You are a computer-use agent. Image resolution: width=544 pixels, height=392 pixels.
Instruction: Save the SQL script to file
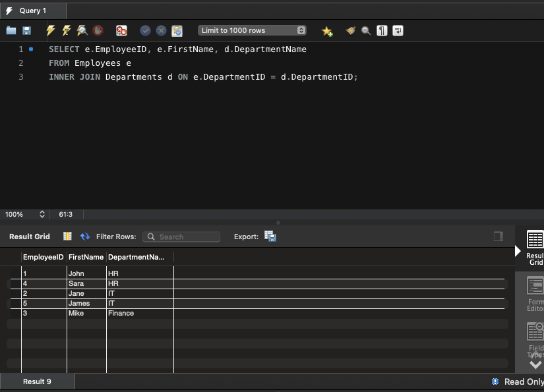coord(27,30)
